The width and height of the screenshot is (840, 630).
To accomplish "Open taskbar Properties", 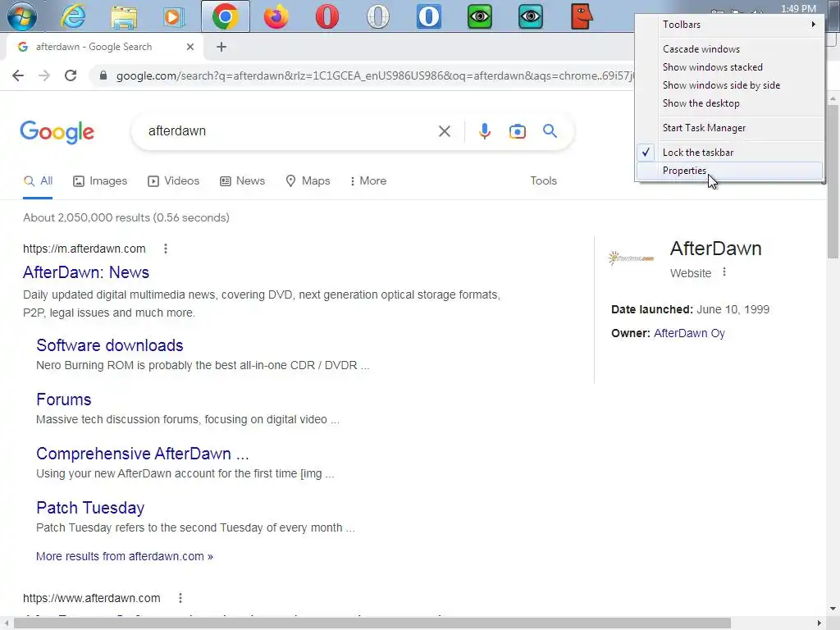I will click(x=729, y=171).
